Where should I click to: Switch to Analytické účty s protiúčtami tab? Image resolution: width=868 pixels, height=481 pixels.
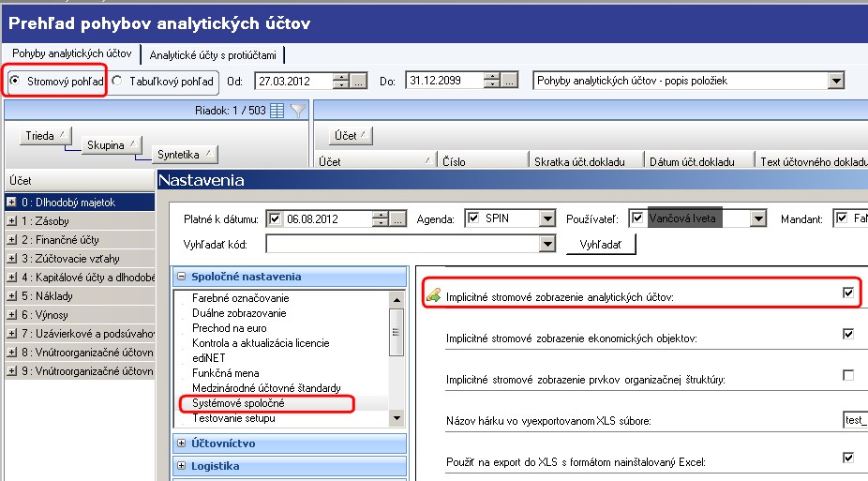pos(213,54)
